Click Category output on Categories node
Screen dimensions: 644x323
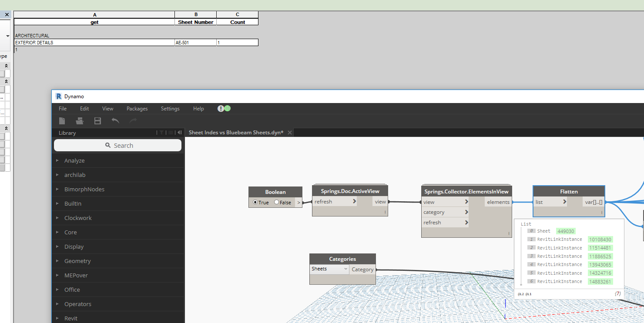click(362, 270)
